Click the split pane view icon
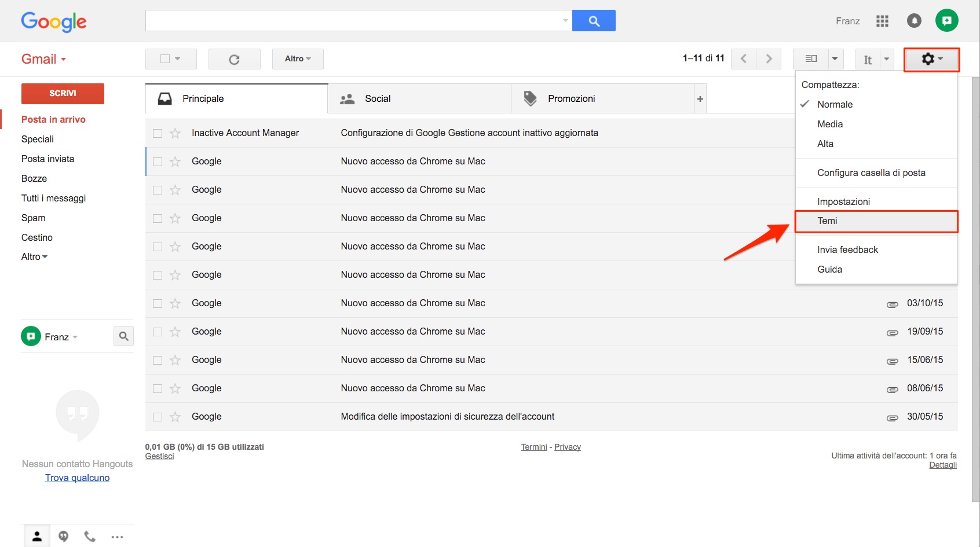Viewport: 980px width, 547px height. click(811, 58)
